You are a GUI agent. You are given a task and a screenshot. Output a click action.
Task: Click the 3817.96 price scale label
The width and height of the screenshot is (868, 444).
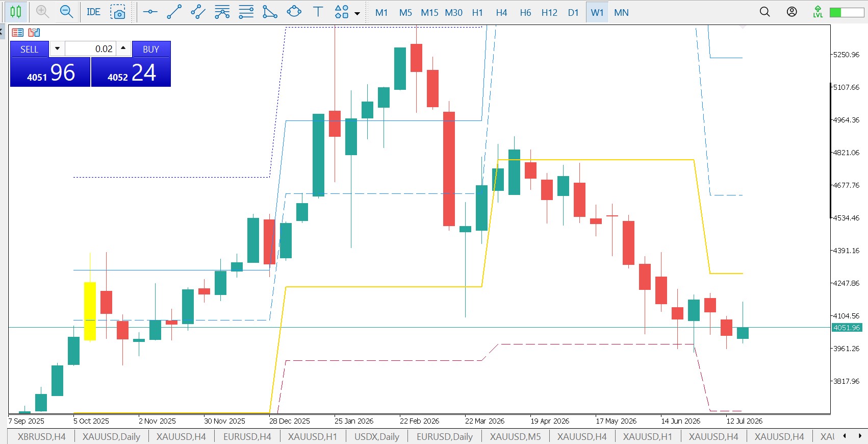(x=846, y=381)
